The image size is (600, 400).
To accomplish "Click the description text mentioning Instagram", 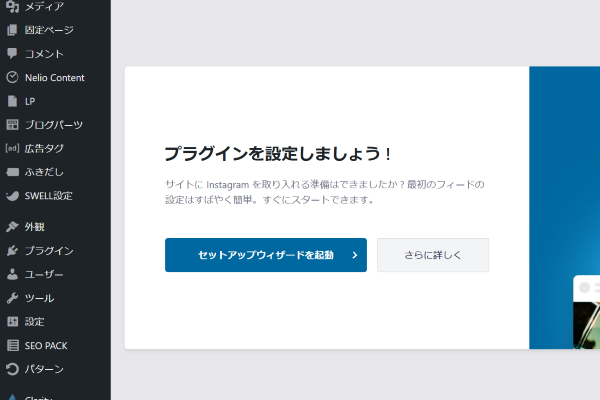I will tap(325, 192).
